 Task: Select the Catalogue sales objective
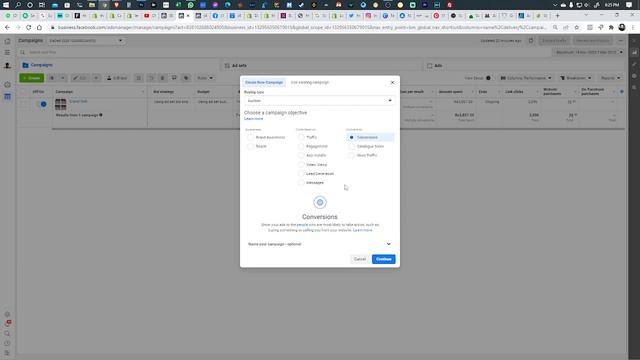tap(367, 147)
